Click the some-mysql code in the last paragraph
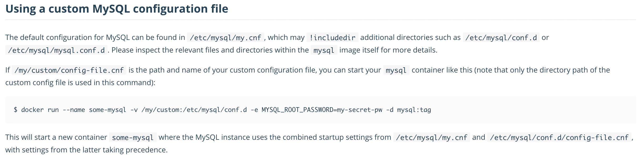Viewport: 644px width, 155px height. click(x=133, y=137)
